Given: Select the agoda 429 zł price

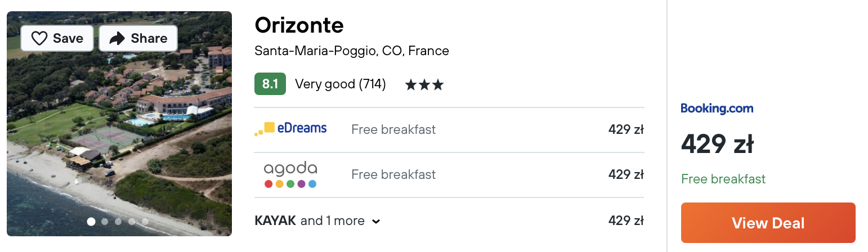Looking at the screenshot, I should point(626,174).
